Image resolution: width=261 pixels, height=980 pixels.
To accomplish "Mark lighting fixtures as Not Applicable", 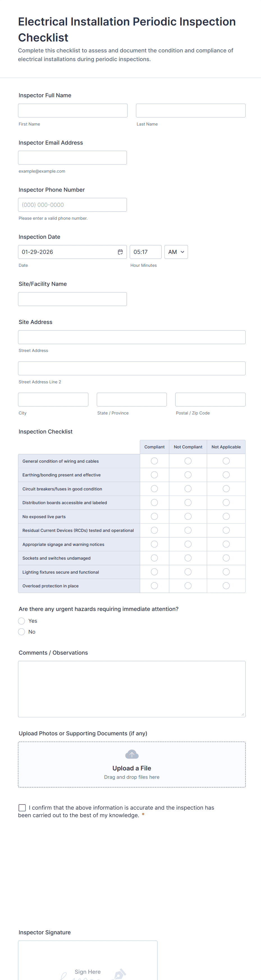I will [226, 572].
